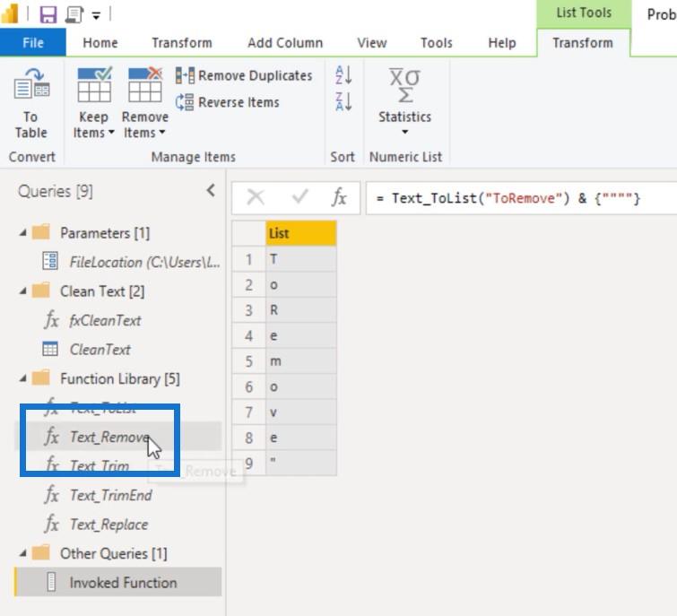Open the Tools ribbon tab
The image size is (677, 616).
tap(437, 43)
